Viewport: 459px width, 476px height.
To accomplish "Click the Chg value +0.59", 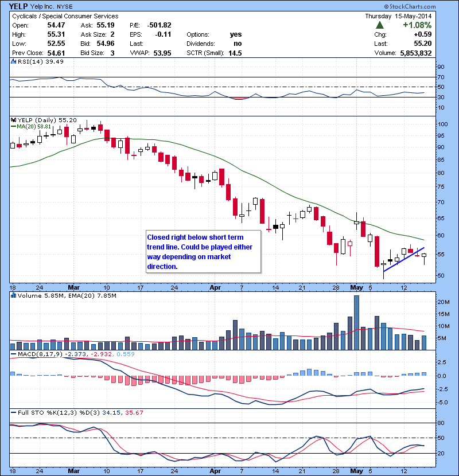I will coord(422,34).
